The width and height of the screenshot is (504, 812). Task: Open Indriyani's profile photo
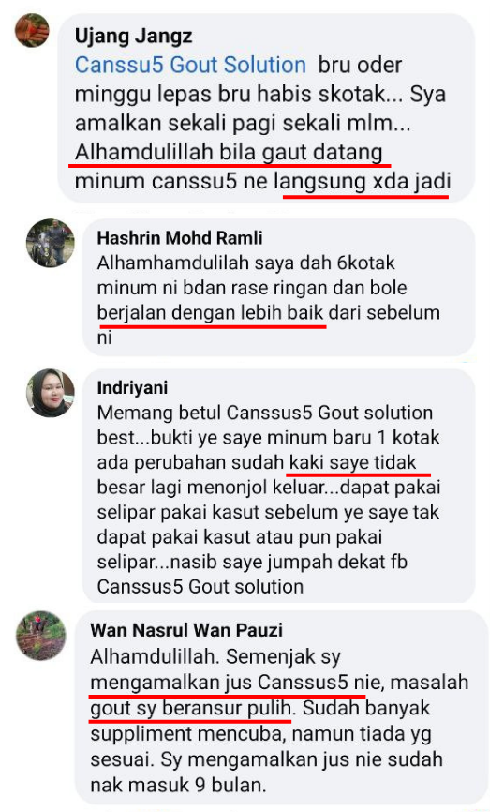coord(51,393)
